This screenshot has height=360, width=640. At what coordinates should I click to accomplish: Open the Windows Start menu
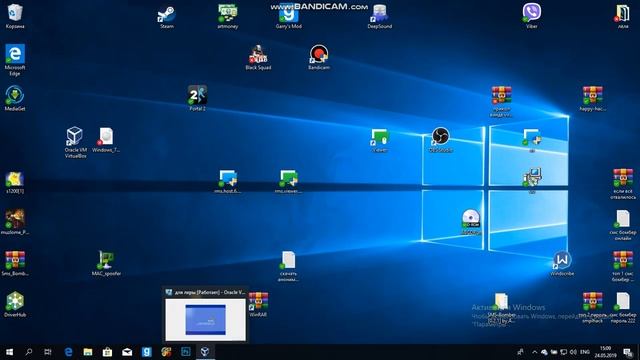click(x=9, y=352)
